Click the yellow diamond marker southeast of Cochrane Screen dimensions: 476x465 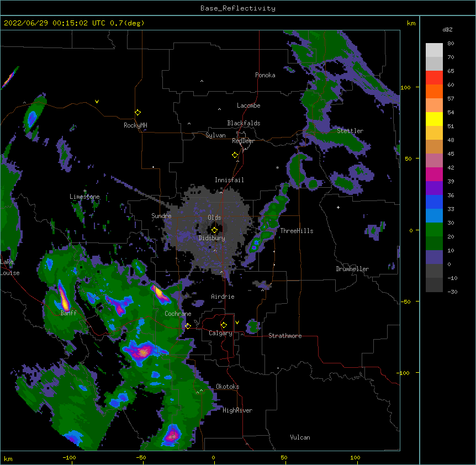click(188, 326)
